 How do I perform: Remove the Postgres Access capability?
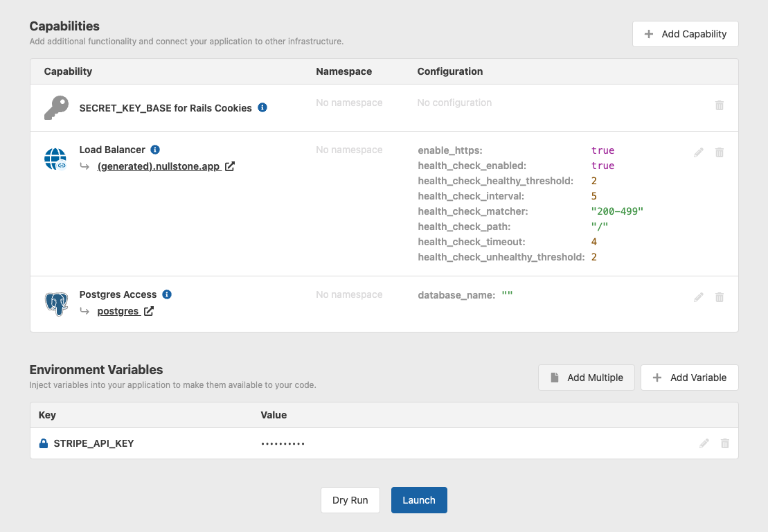720,297
